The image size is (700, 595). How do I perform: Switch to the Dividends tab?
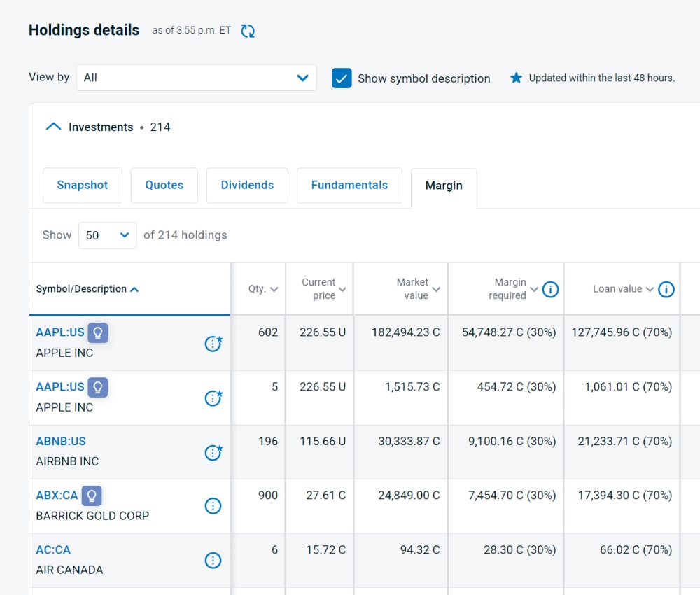247,185
